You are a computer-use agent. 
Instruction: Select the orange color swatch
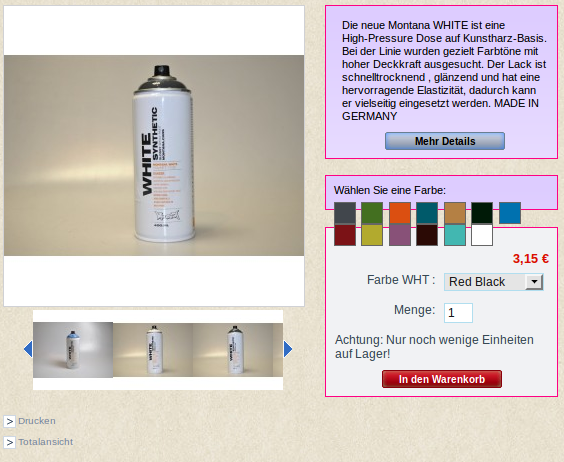pyautogui.click(x=400, y=213)
